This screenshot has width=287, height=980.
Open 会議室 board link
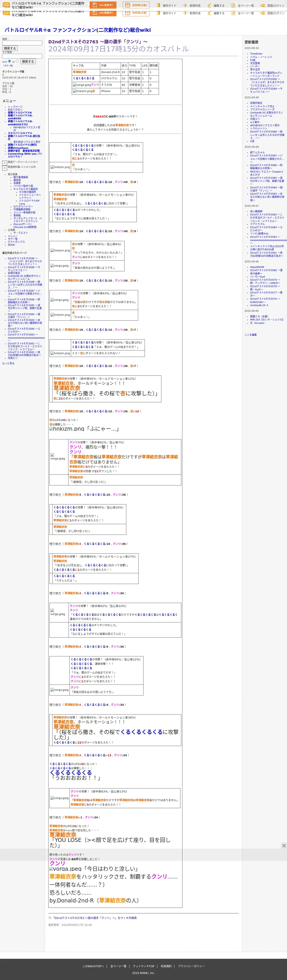point(17,183)
